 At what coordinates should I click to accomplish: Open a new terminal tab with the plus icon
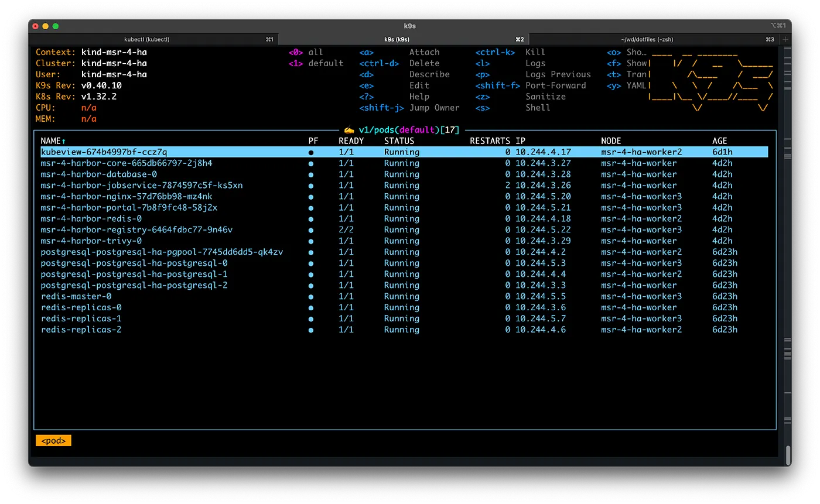[x=785, y=39]
